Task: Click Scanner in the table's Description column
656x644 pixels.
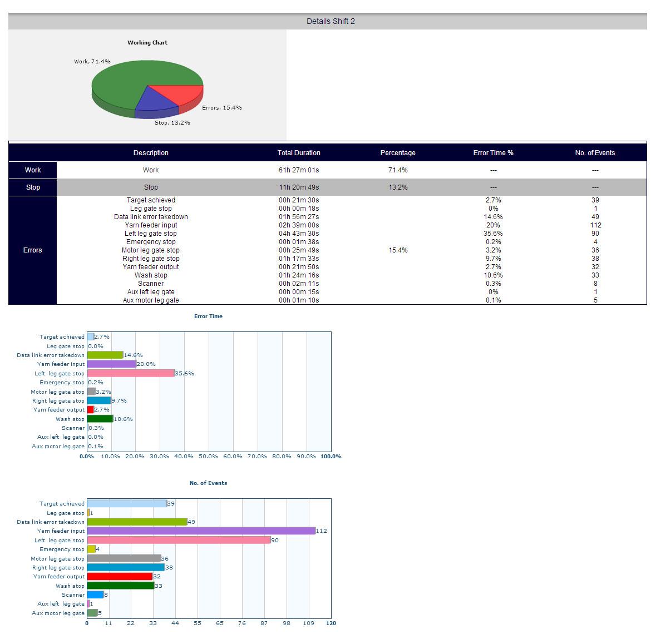Action: pyautogui.click(x=151, y=284)
